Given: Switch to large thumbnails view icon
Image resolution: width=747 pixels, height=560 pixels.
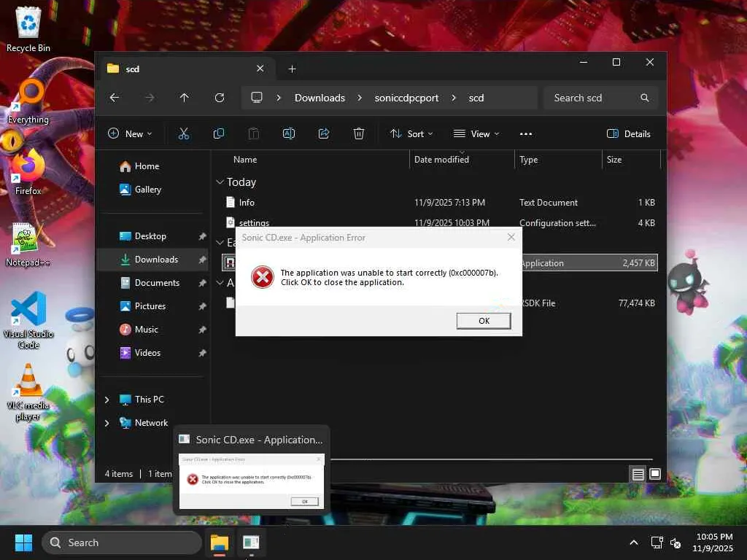Looking at the screenshot, I should 655,474.
